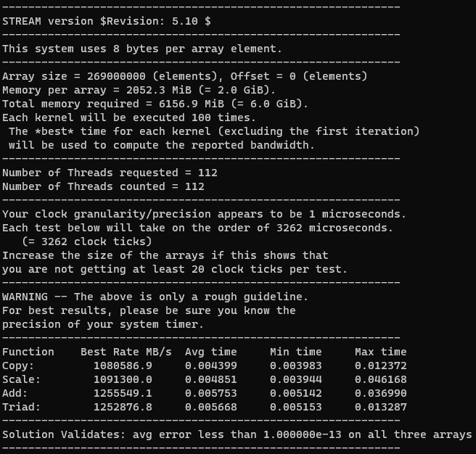Screen dimensions: 476x454
Task: Click the STREAM version revision 5.10 text
Action: coord(107,21)
